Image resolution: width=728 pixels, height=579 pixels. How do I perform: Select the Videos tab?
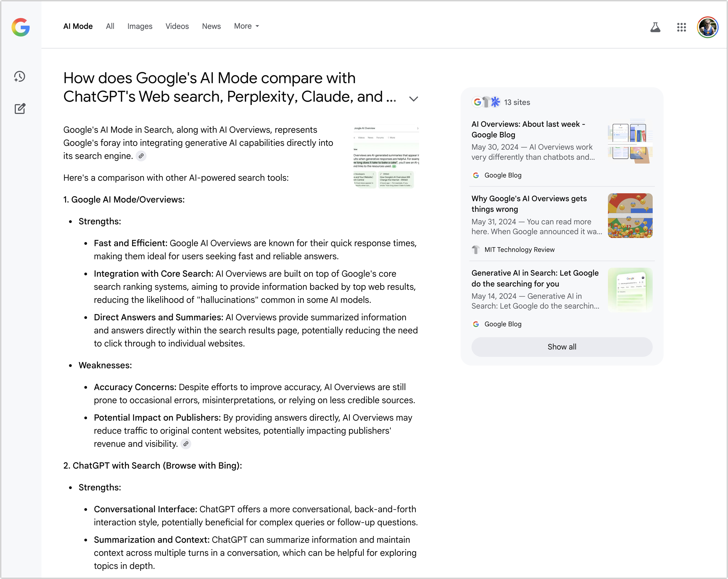177,26
